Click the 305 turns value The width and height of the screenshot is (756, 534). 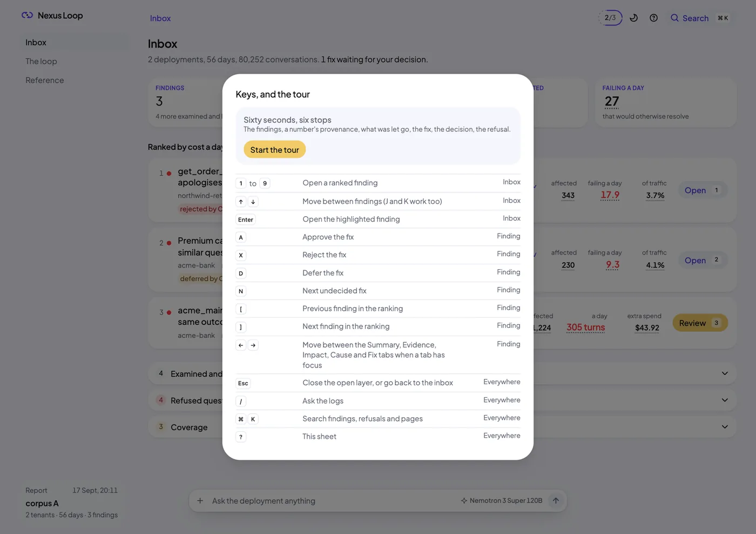[x=585, y=328]
